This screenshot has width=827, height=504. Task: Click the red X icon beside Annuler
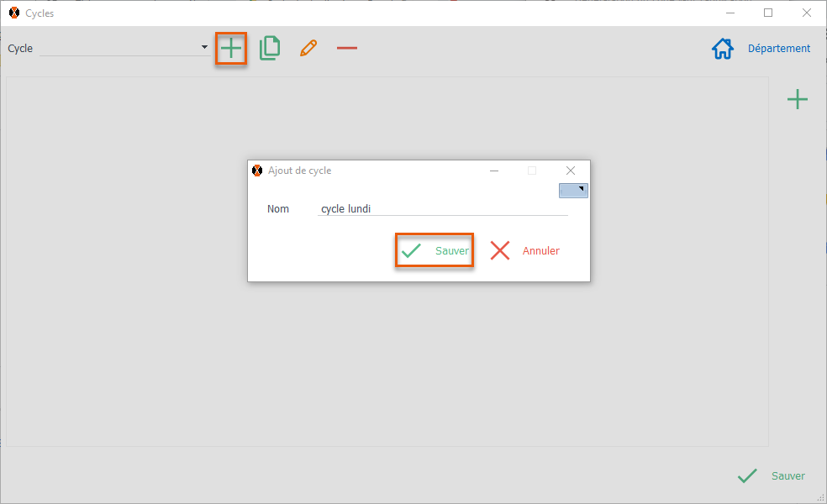coord(500,250)
